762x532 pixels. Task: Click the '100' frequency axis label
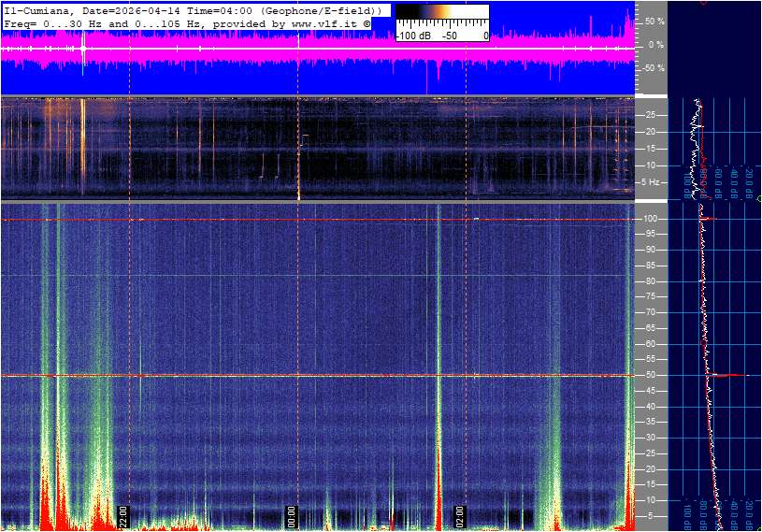(651, 219)
